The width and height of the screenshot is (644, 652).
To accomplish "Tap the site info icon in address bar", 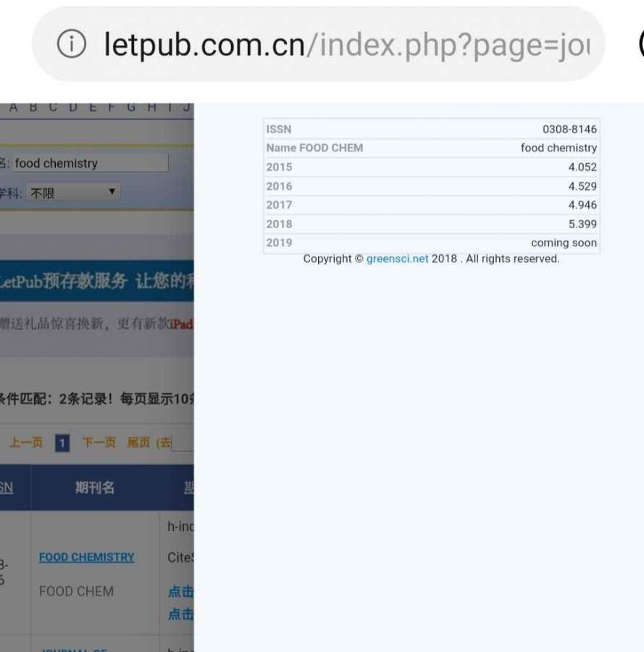I will pyautogui.click(x=72, y=43).
